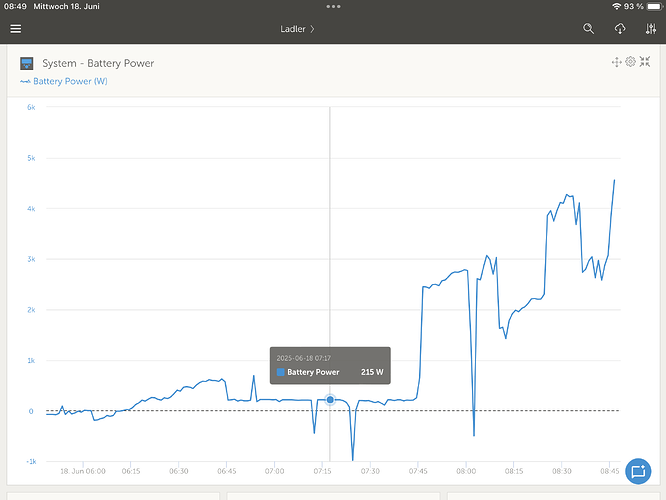Collapse the Battery Power widget
Viewport: 666px width, 500px height.
click(x=644, y=62)
